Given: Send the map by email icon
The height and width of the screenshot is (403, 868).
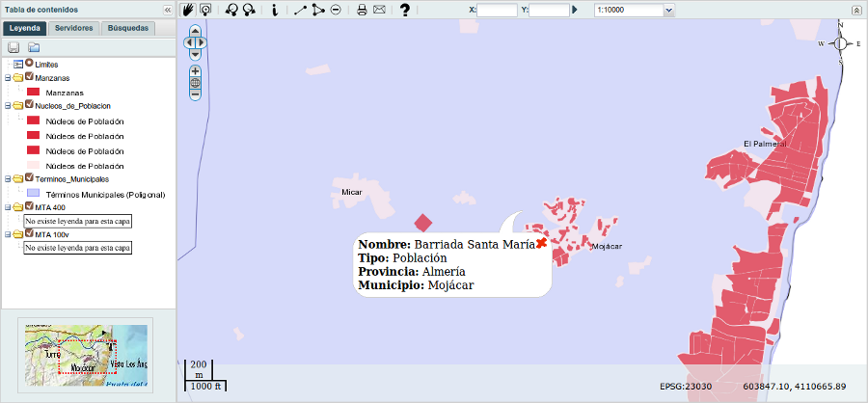Looking at the screenshot, I should (x=379, y=10).
